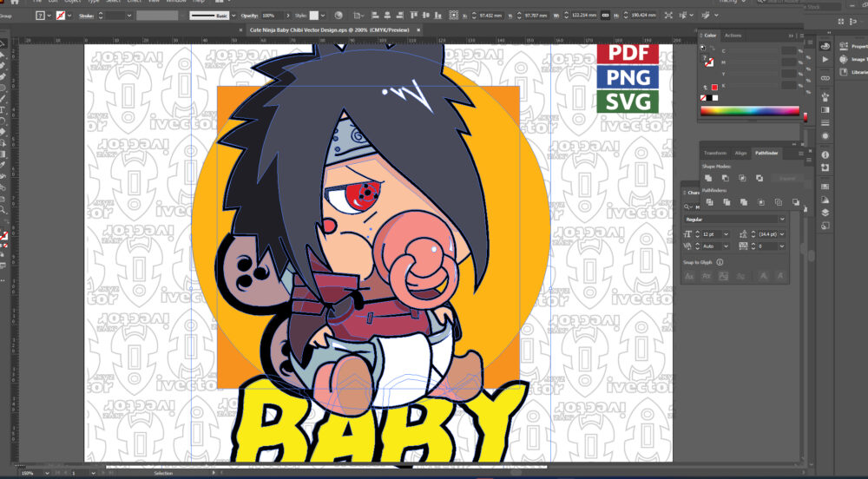Screen dimensions: 868x479
Task: Click the Reference Point grid icon
Action: [453, 16]
